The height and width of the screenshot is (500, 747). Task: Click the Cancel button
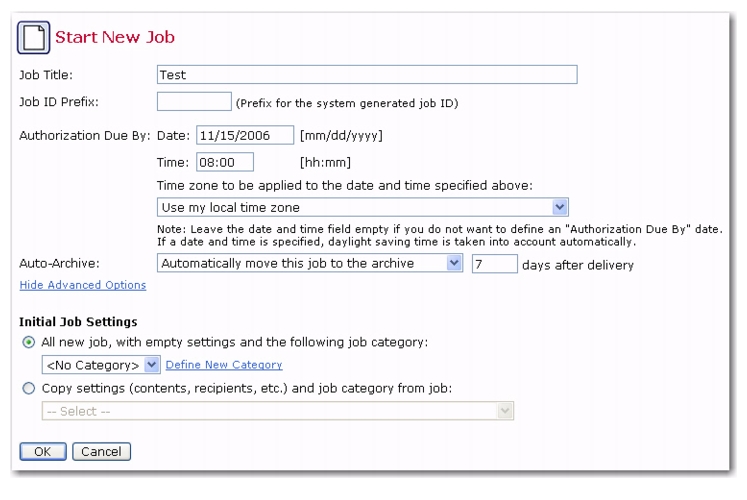[101, 451]
